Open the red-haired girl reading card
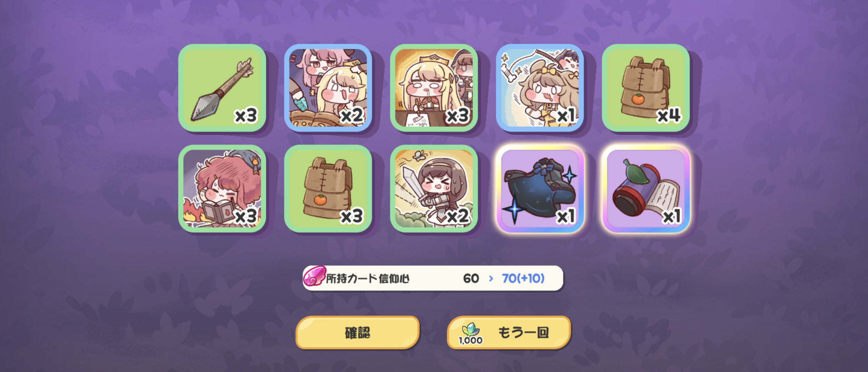 [222, 188]
